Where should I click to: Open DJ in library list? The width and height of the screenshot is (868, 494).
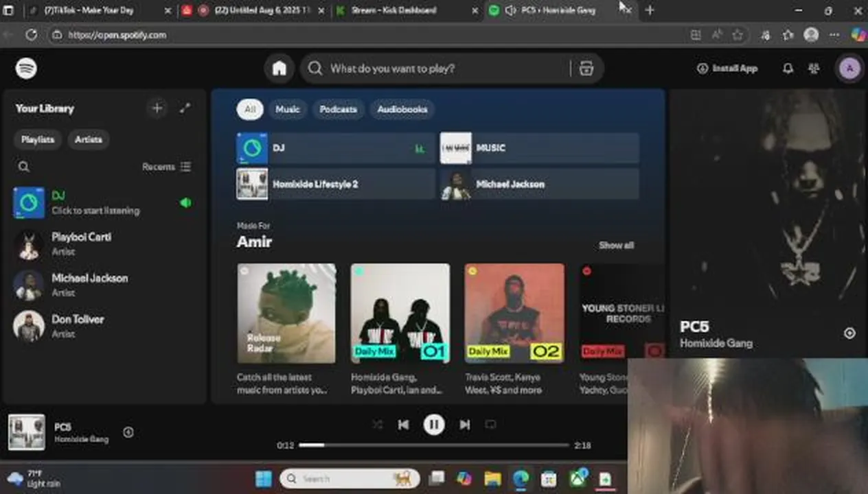click(x=104, y=203)
